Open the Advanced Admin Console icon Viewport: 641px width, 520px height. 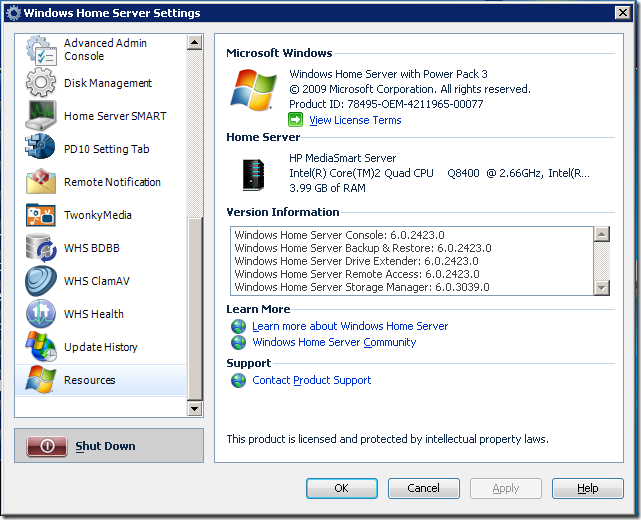[41, 50]
